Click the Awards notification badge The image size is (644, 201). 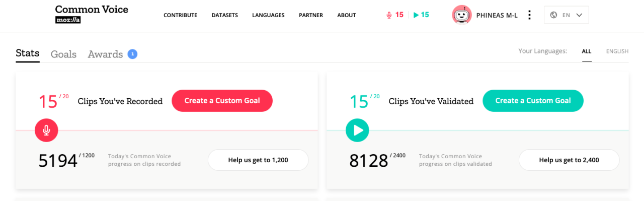(x=132, y=54)
